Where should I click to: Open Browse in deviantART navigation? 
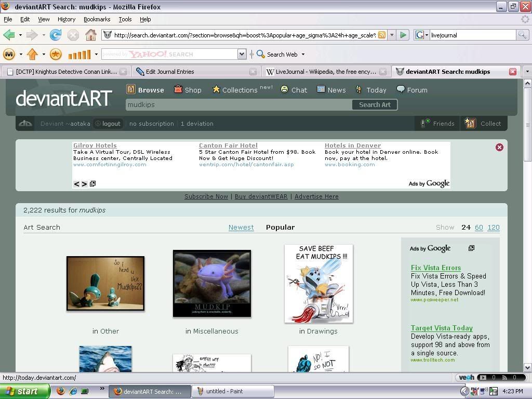tap(145, 89)
